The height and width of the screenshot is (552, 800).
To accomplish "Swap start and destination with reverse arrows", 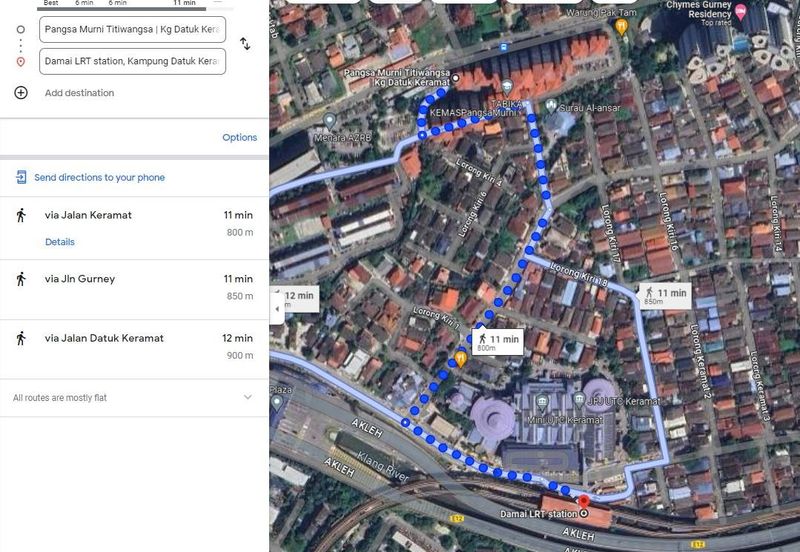I will tap(245, 44).
